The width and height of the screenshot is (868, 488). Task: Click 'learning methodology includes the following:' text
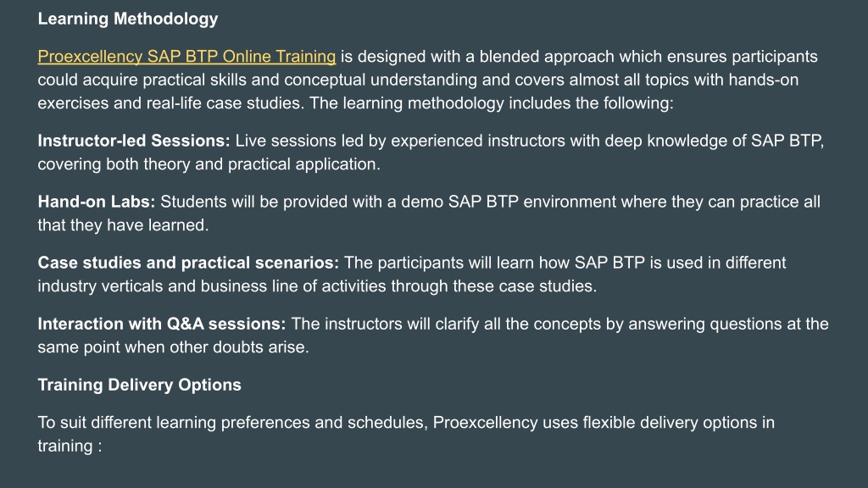click(x=509, y=103)
